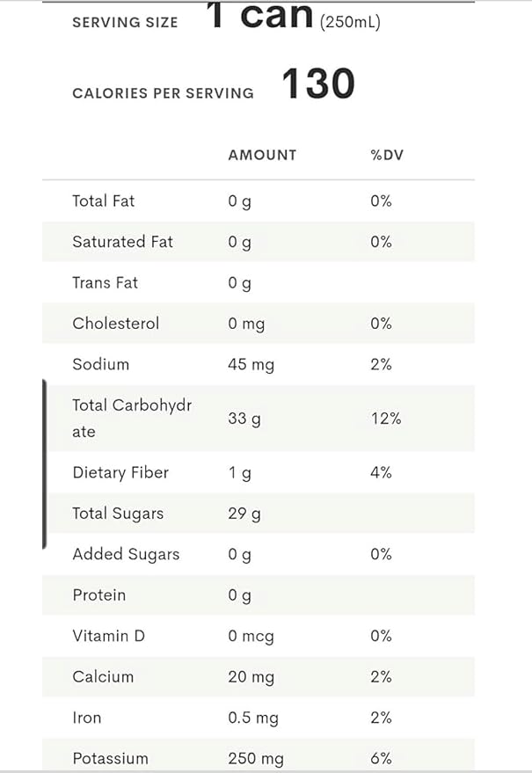The height and width of the screenshot is (773, 532).
Task: Click the %DV column header
Action: [387, 155]
